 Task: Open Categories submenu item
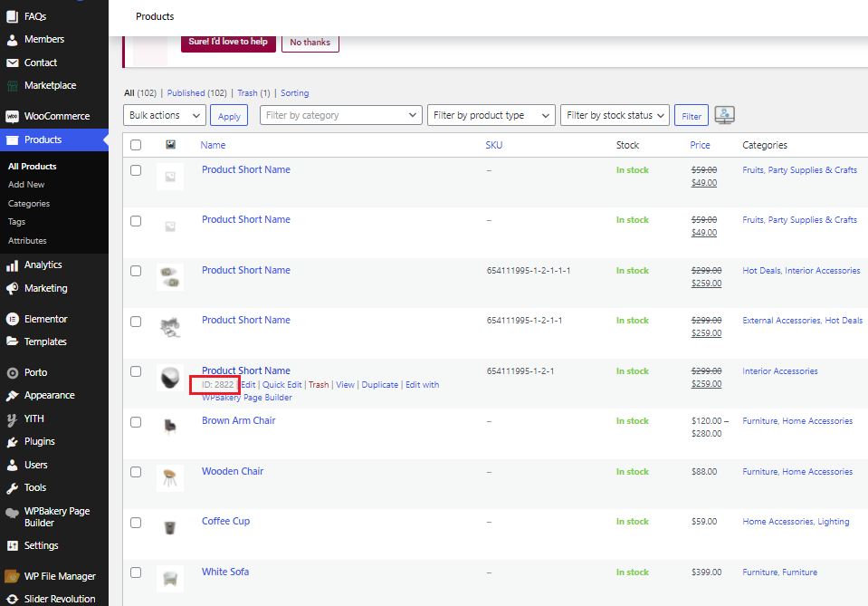(x=29, y=203)
